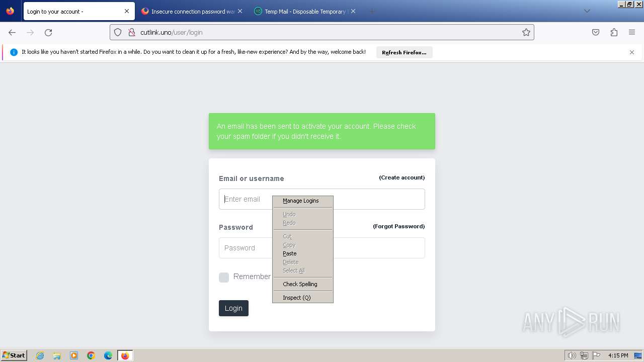Screen dimensions: 644x362
Task: Open the Firefox hamburger application menu
Action: [x=632, y=32]
